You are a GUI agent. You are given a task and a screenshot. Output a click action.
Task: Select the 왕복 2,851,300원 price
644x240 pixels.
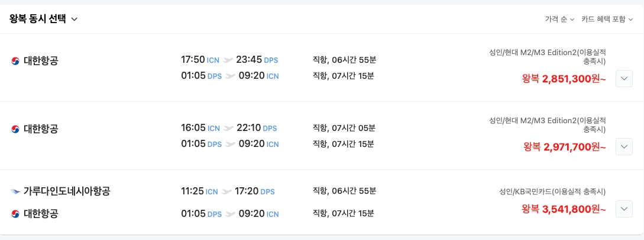click(x=564, y=78)
